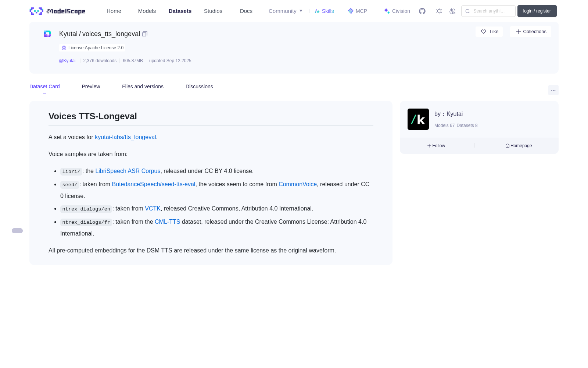Open Civision via its star icon
This screenshot has width=588, height=368.
(387, 11)
